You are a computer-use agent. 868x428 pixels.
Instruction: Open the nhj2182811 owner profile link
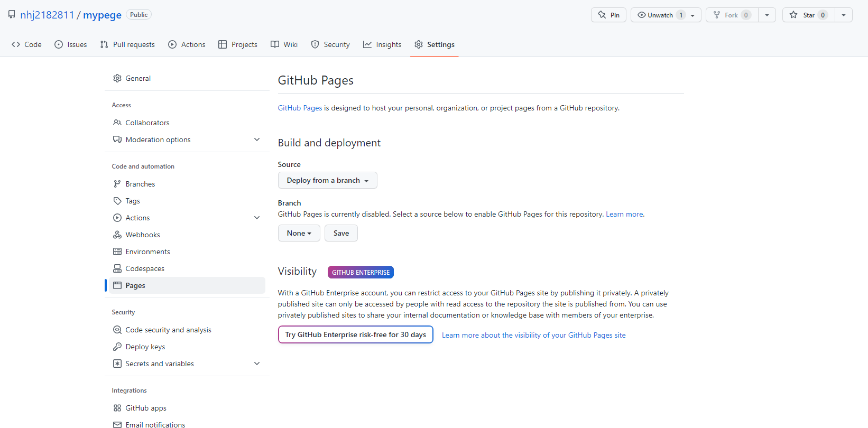(47, 15)
